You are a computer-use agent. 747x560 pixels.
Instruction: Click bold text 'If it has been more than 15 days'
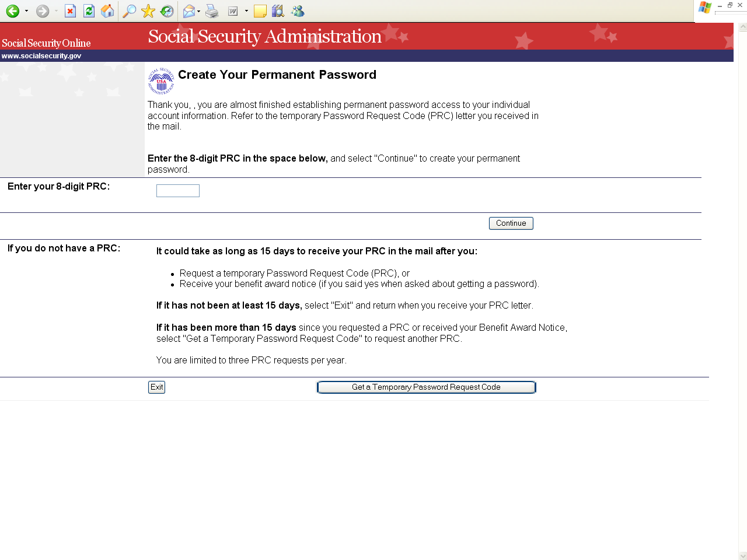pos(226,328)
